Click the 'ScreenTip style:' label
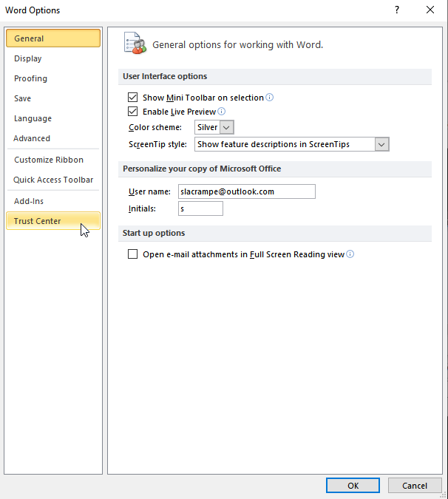Viewport: 448px width, 499px height. tap(157, 144)
